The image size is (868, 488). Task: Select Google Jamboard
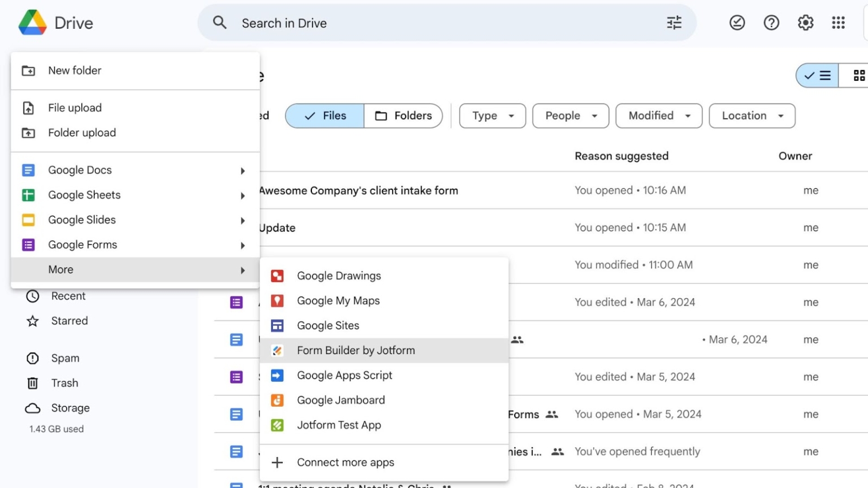pos(341,400)
